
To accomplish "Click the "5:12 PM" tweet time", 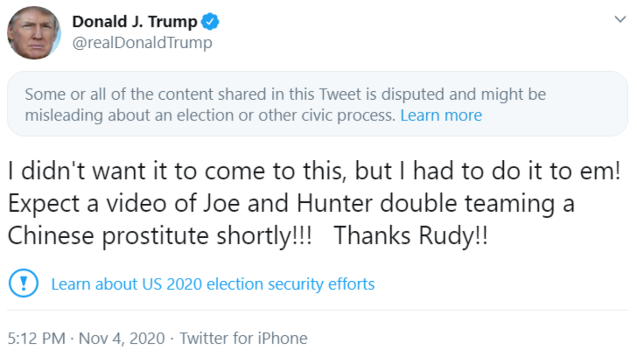I will (x=37, y=338).
